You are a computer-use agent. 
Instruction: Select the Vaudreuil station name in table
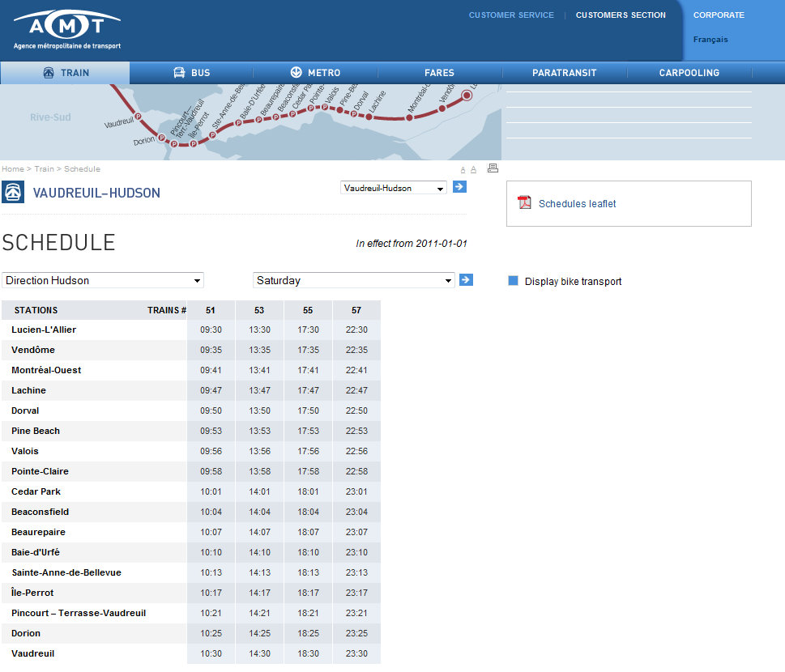click(x=33, y=653)
